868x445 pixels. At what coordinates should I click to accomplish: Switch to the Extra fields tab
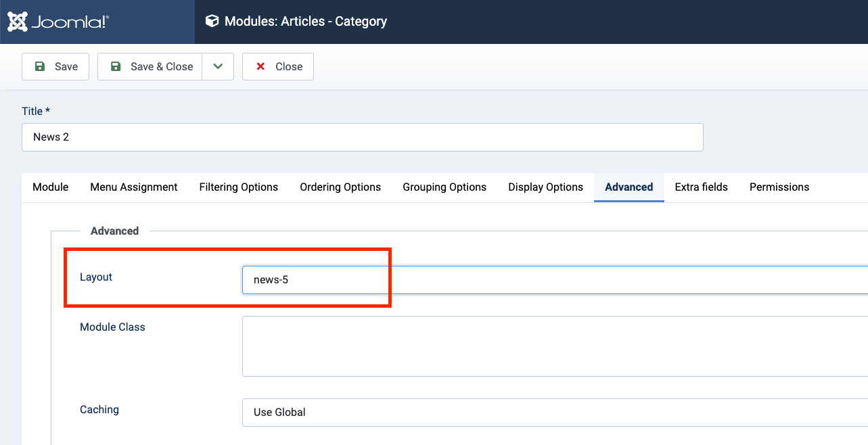click(701, 187)
